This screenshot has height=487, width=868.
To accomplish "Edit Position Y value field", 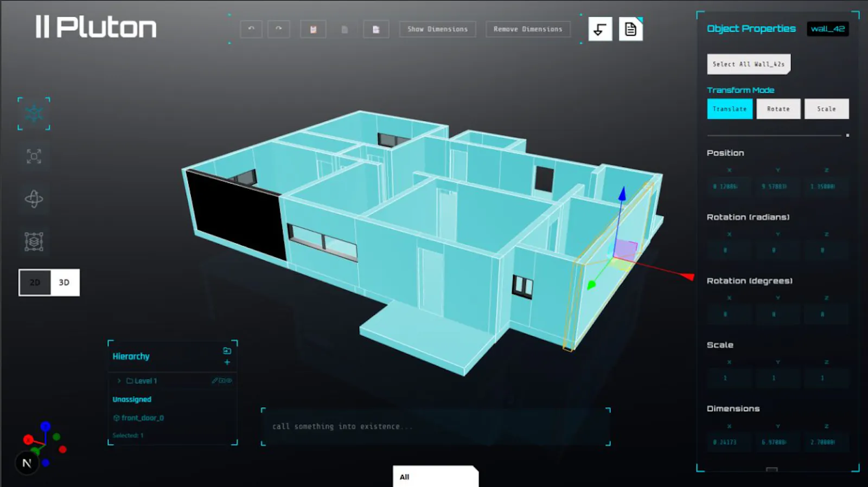I will (x=778, y=187).
